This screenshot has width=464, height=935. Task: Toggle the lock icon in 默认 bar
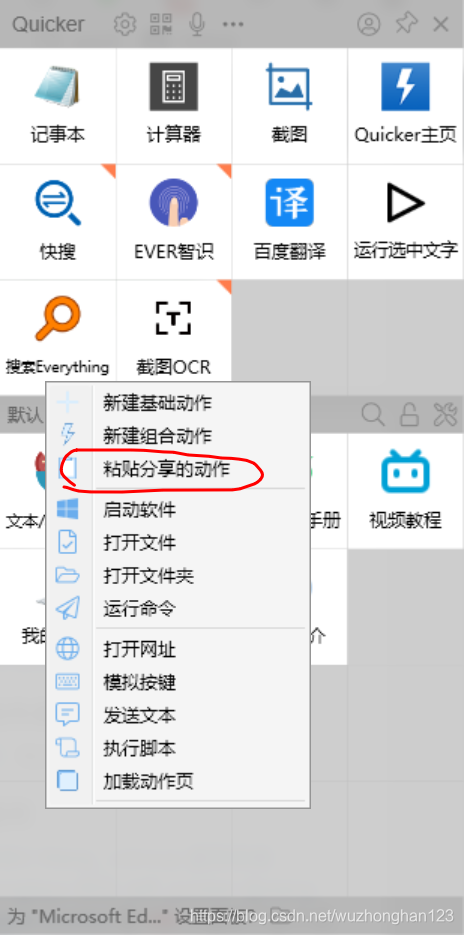pos(409,414)
